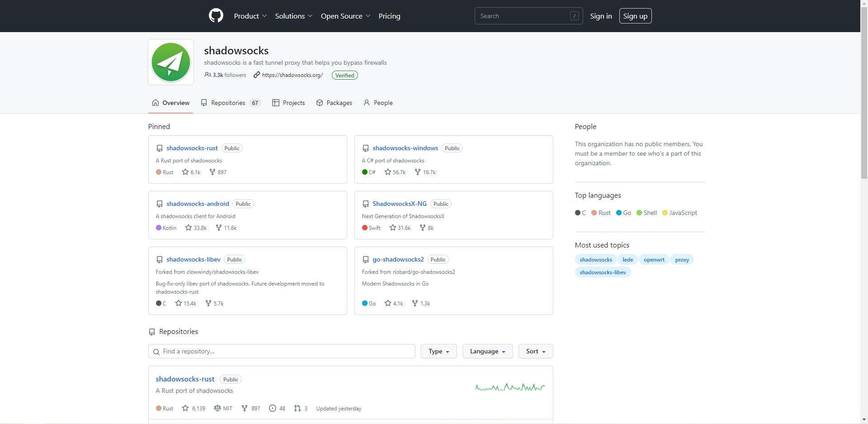Open the shadowsocks-libev topic tag

pyautogui.click(x=603, y=272)
